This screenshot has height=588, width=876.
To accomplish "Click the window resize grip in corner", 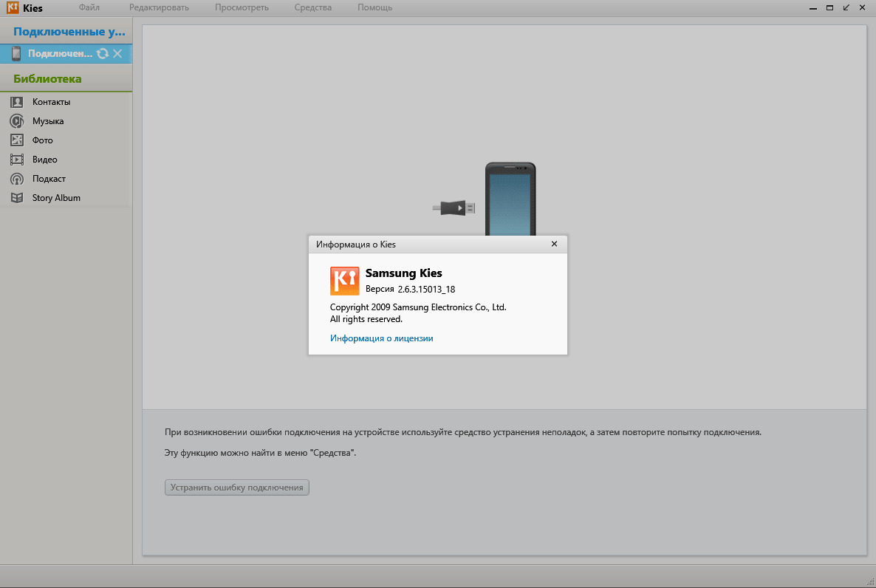I will pos(870,582).
